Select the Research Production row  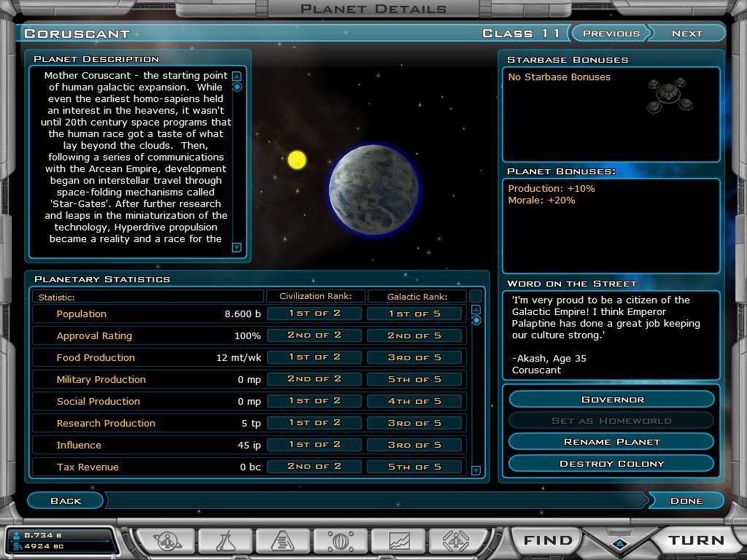[x=249, y=424]
